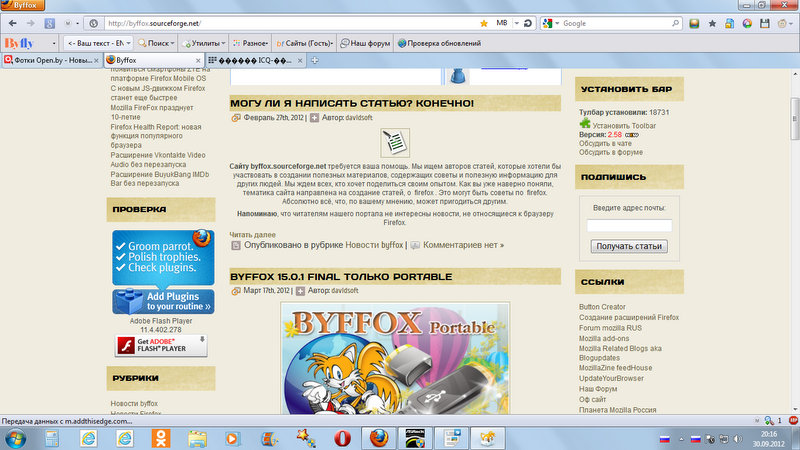Click the Get Adobe Flash Player badge
This screenshot has height=450, width=800.
(x=161, y=345)
